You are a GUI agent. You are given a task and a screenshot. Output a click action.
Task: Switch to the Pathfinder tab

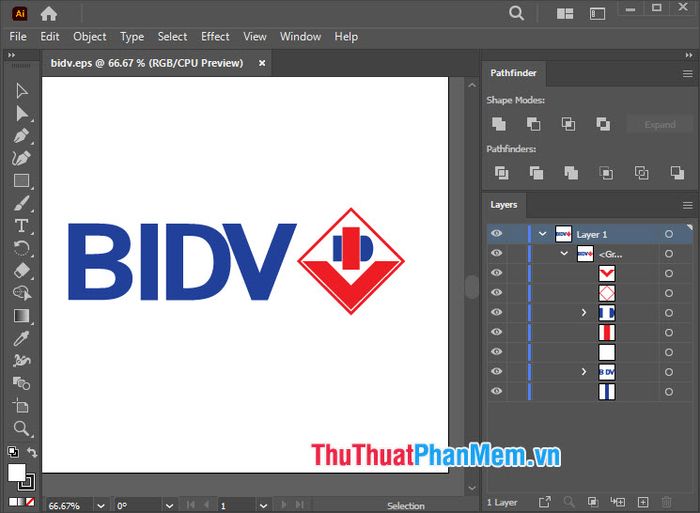click(x=513, y=73)
